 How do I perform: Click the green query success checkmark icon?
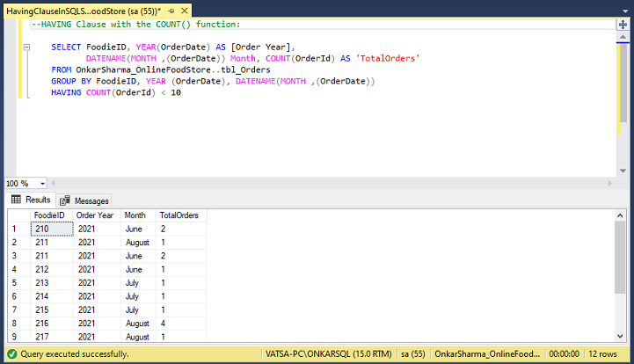click(12, 354)
